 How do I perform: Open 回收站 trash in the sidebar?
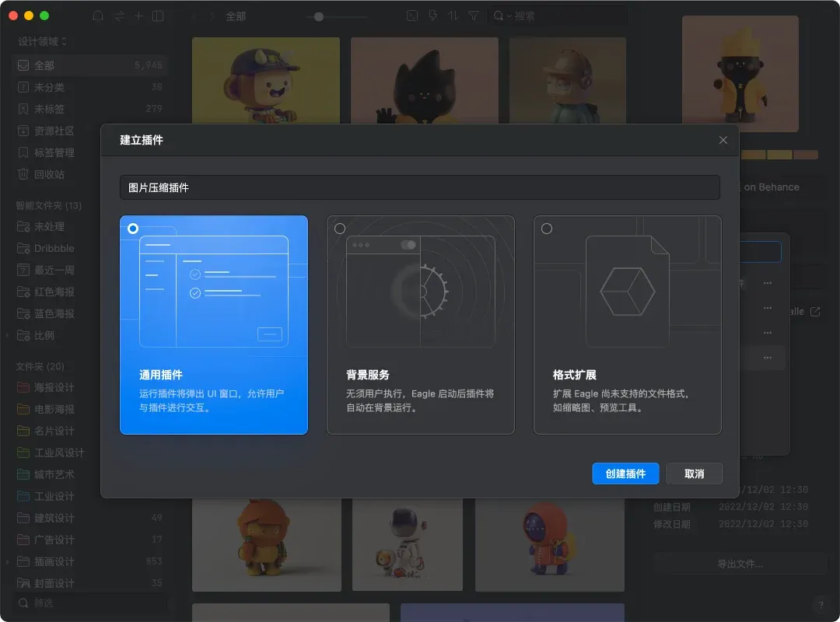[x=89, y=174]
